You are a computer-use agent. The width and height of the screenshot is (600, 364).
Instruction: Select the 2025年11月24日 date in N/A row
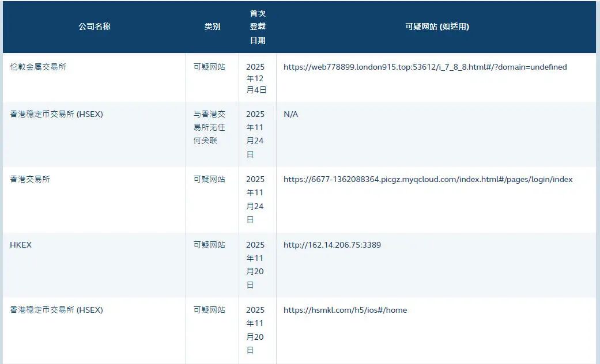coord(255,134)
